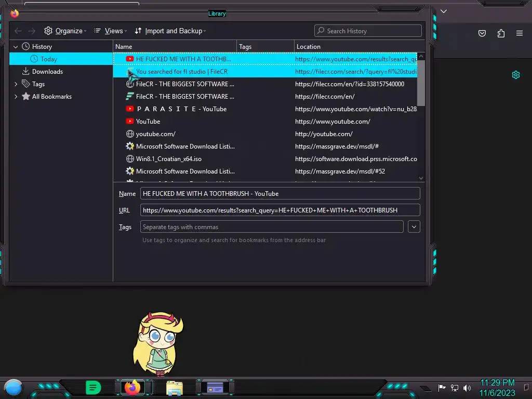
Task: Open Extensions icon in Firefox toolbar
Action: 501,33
